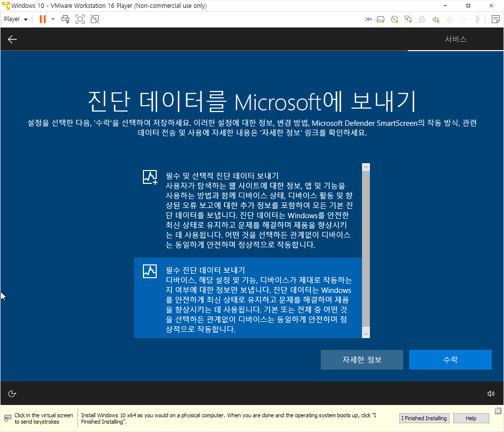This screenshot has height=432, width=504.
Task: Open the volume icon in setup screen
Action: pos(491,394)
